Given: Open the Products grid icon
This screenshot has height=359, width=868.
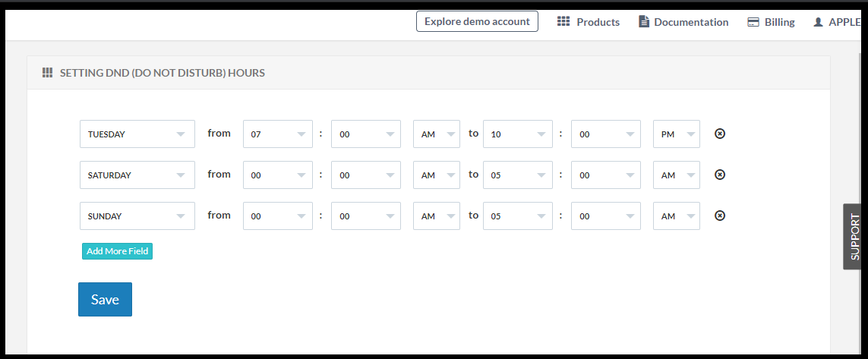Looking at the screenshot, I should pyautogui.click(x=563, y=21).
